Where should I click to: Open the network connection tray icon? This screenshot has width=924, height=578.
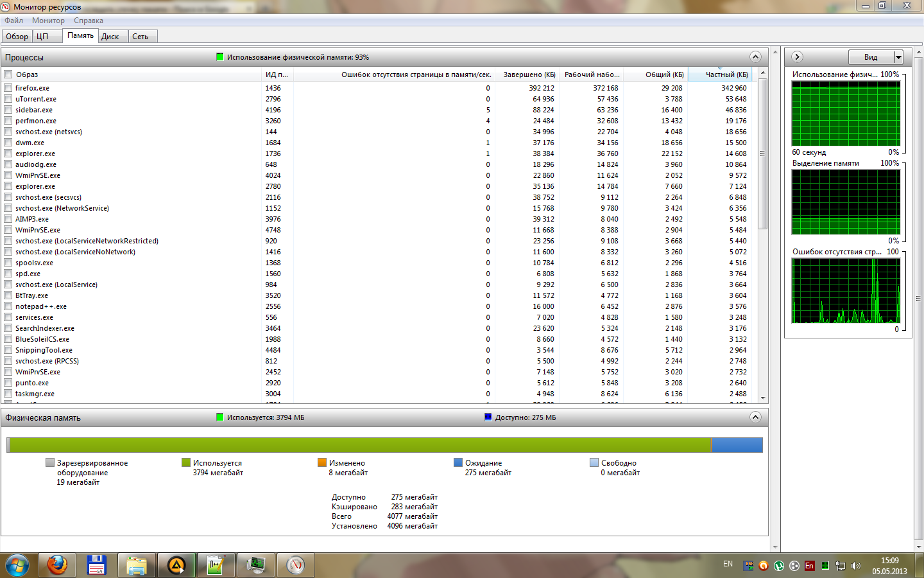click(x=841, y=566)
